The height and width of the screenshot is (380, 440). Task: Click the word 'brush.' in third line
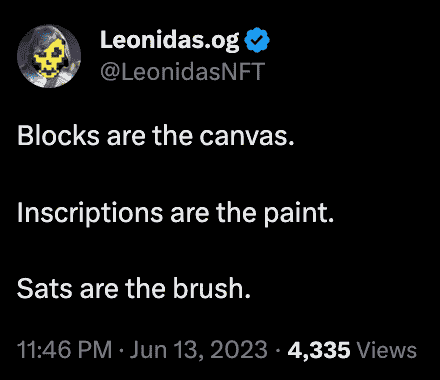coord(211,288)
